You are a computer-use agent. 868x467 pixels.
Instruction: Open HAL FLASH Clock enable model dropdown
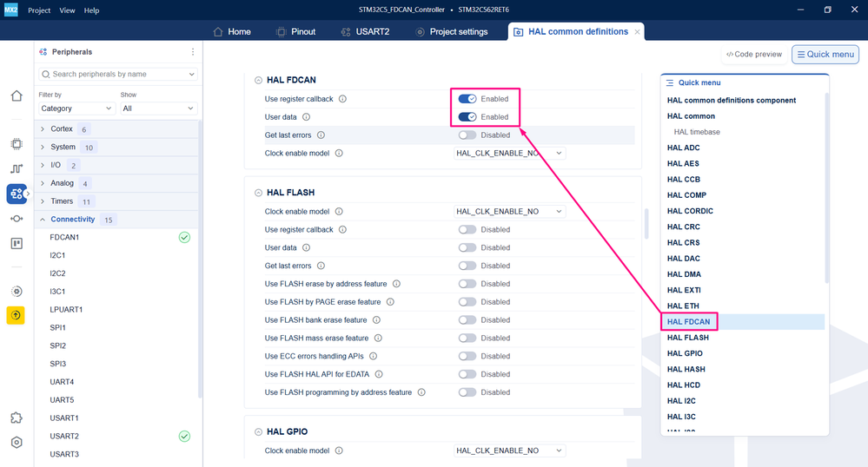pos(509,212)
